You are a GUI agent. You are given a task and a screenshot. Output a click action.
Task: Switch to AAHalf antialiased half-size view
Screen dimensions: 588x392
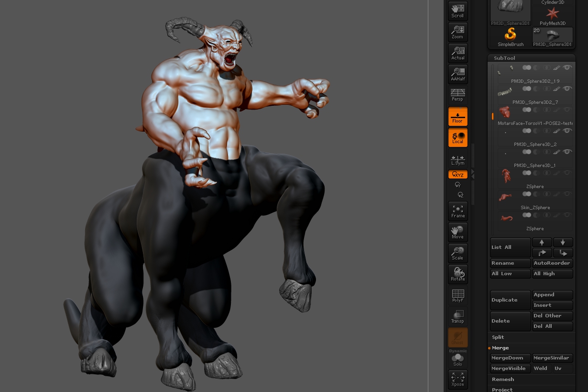tap(457, 74)
